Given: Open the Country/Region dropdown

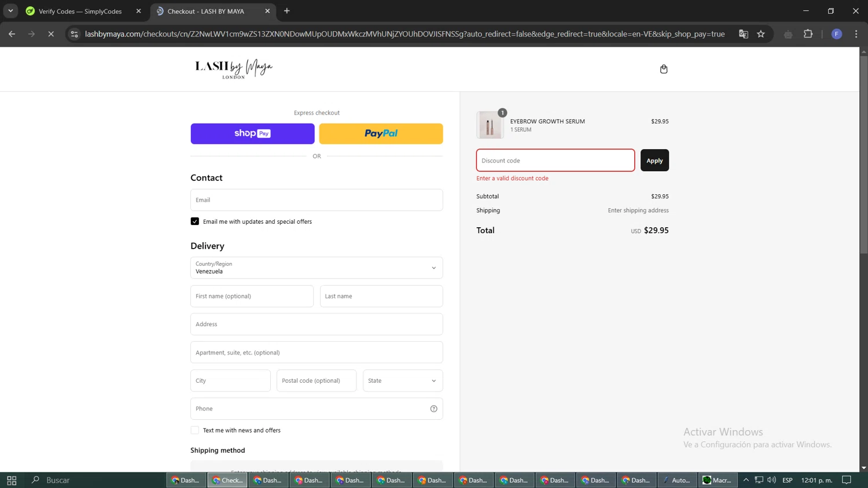Looking at the screenshot, I should 317,268.
